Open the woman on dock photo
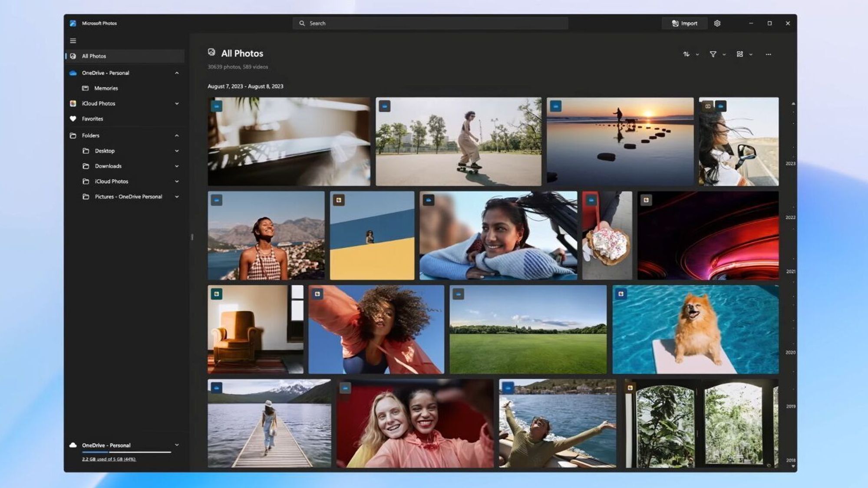The image size is (868, 488). pyautogui.click(x=269, y=423)
